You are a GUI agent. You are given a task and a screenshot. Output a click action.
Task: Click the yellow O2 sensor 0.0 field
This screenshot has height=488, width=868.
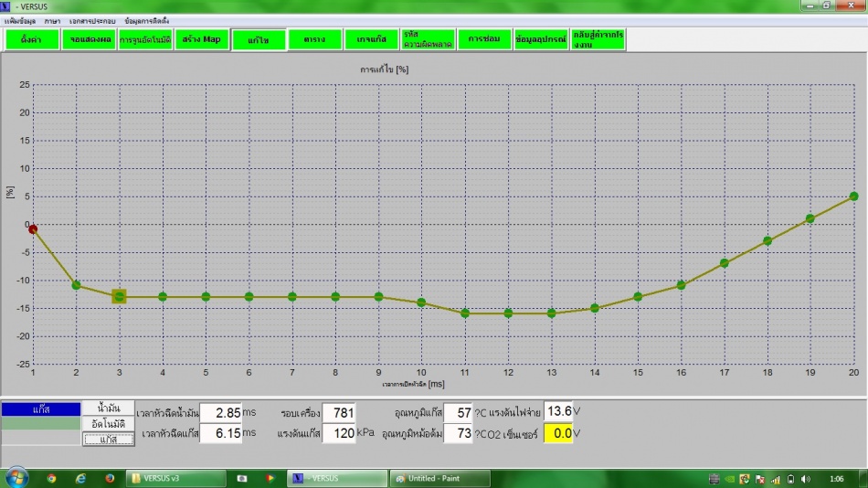point(558,433)
